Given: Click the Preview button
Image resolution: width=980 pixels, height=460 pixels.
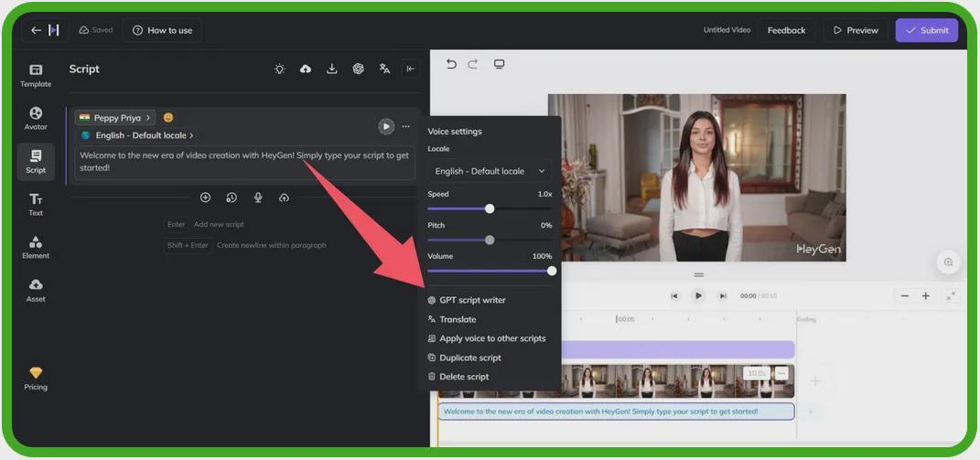Looking at the screenshot, I should (x=855, y=30).
